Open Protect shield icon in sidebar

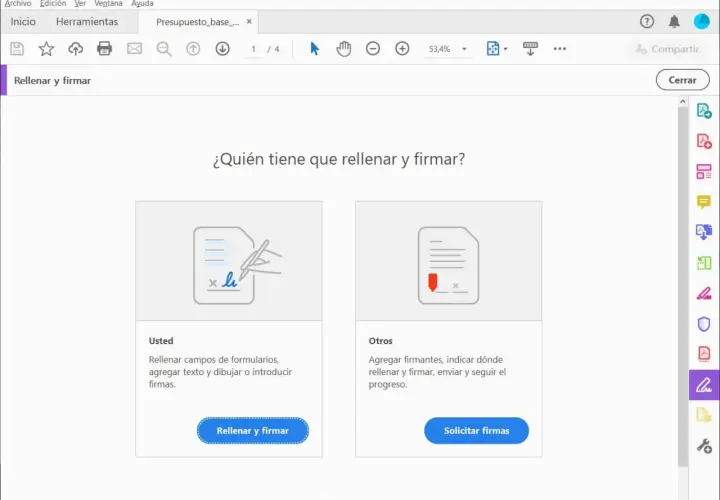(x=704, y=324)
